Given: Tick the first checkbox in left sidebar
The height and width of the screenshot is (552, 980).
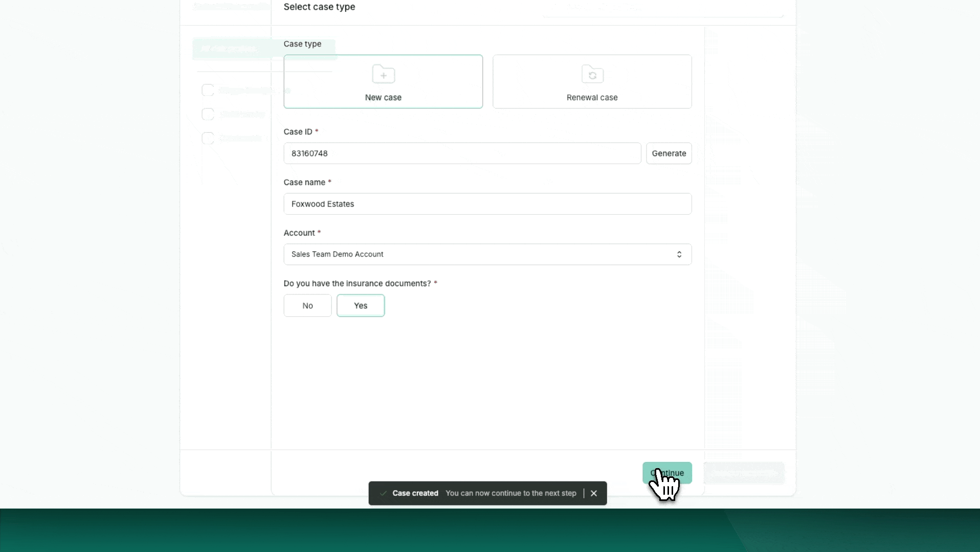Looking at the screenshot, I should coord(208,90).
